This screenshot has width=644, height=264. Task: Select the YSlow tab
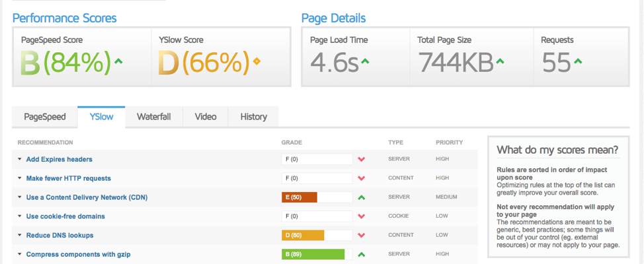(101, 117)
